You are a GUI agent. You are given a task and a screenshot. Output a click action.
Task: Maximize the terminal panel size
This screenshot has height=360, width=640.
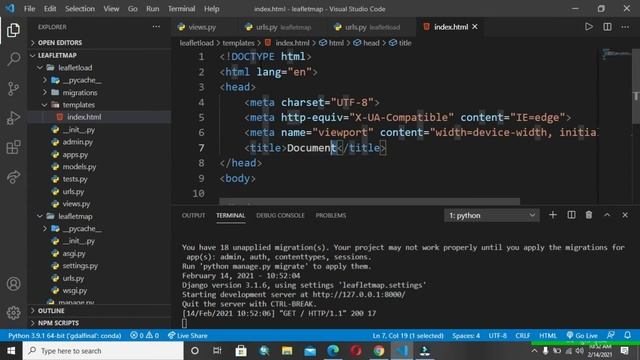(607, 215)
